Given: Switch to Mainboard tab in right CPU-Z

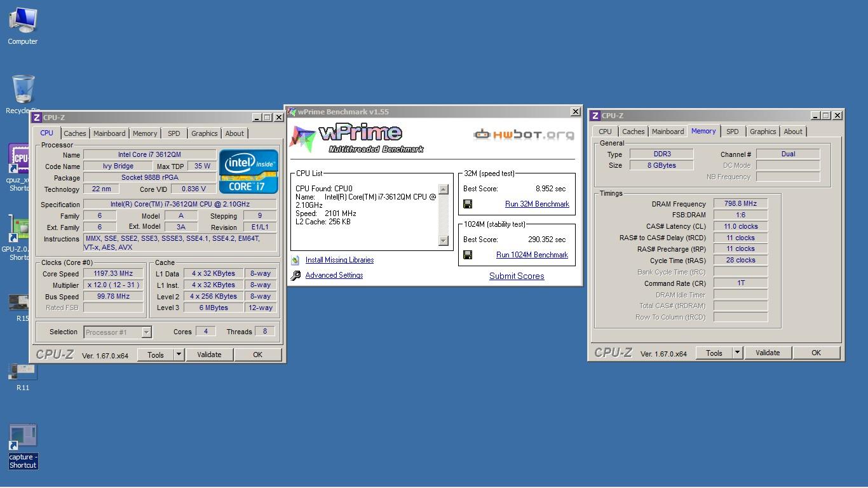Looking at the screenshot, I should [668, 132].
